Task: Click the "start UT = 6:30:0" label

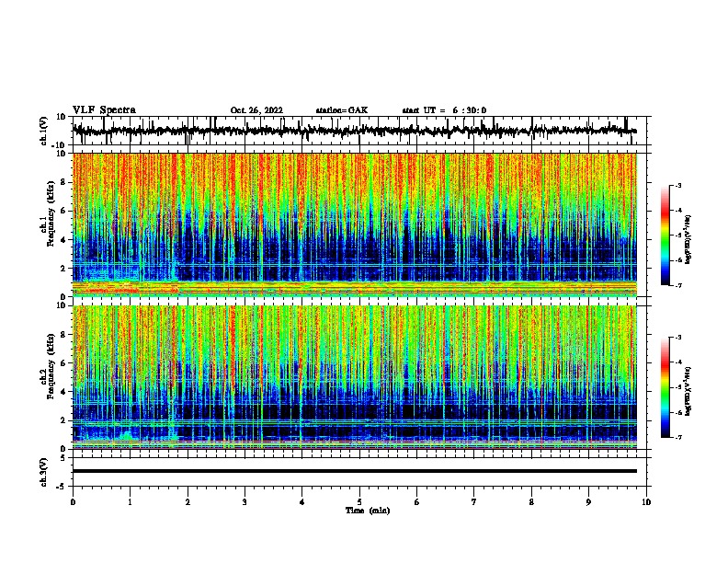Action: 444,110
